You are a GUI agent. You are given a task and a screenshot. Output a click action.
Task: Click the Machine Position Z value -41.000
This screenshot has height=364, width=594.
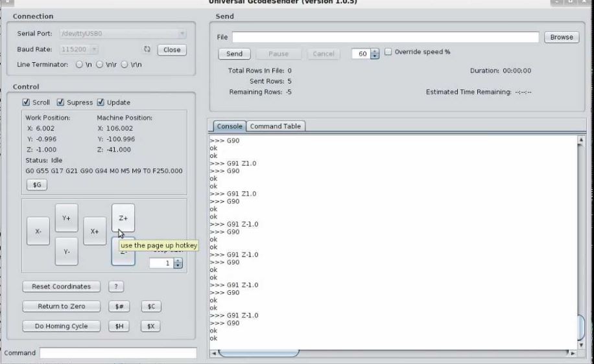click(118, 150)
